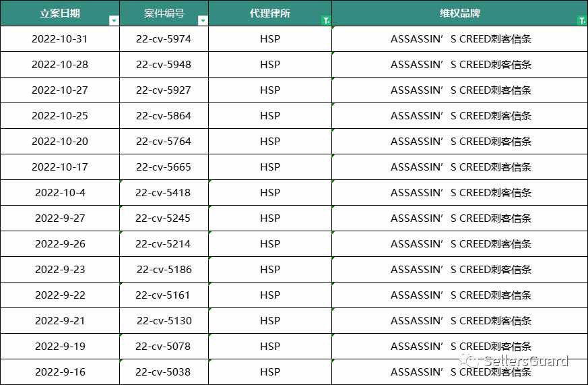Click case number 22-cv-5186
The height and width of the screenshot is (385, 588).
click(164, 270)
